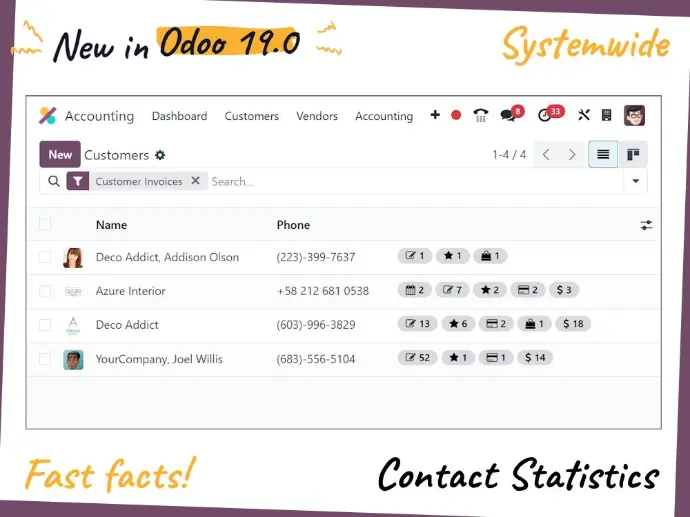Image resolution: width=690 pixels, height=517 pixels.
Task: Remove the Customer Invoices filter
Action: tap(195, 181)
